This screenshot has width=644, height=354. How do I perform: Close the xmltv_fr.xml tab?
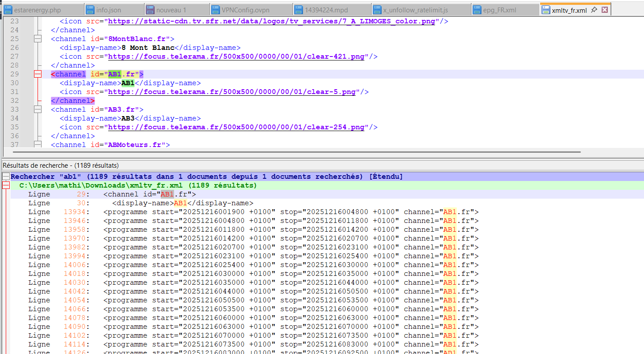tap(605, 9)
